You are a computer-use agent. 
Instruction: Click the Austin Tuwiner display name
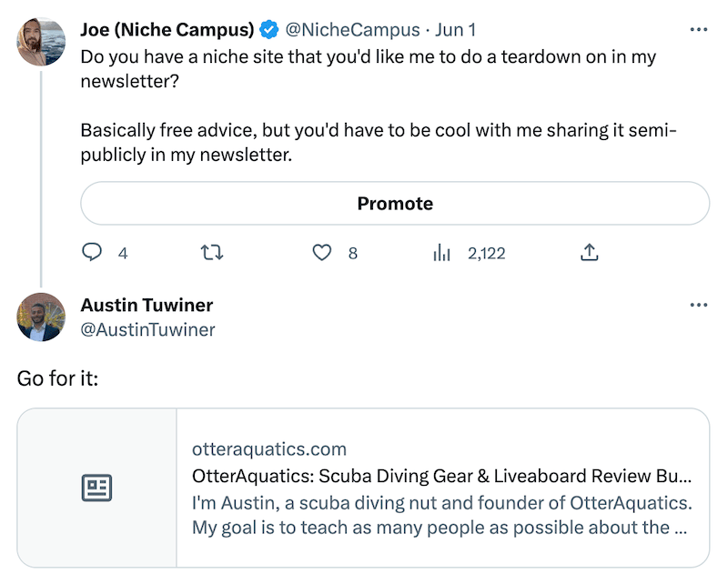pos(147,305)
